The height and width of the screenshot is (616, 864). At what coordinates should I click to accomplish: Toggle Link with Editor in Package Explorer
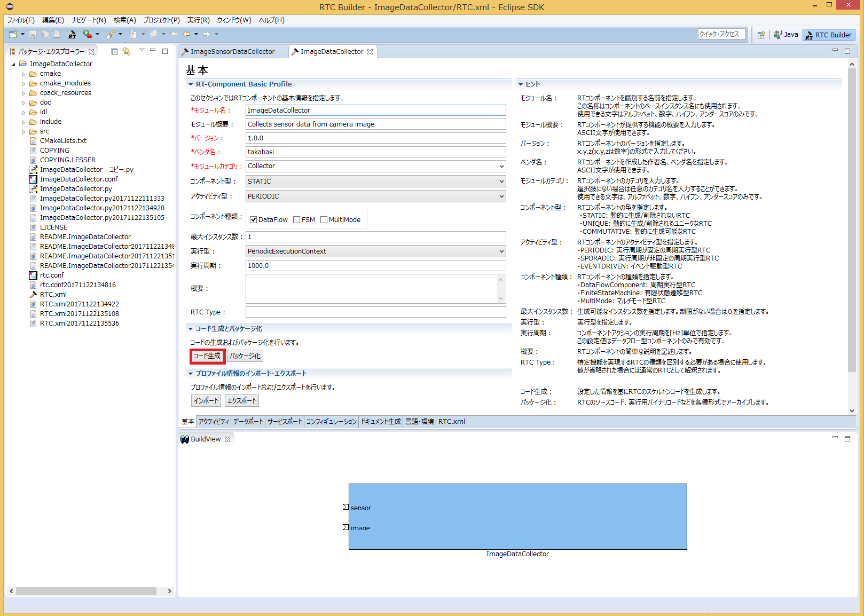(x=127, y=52)
